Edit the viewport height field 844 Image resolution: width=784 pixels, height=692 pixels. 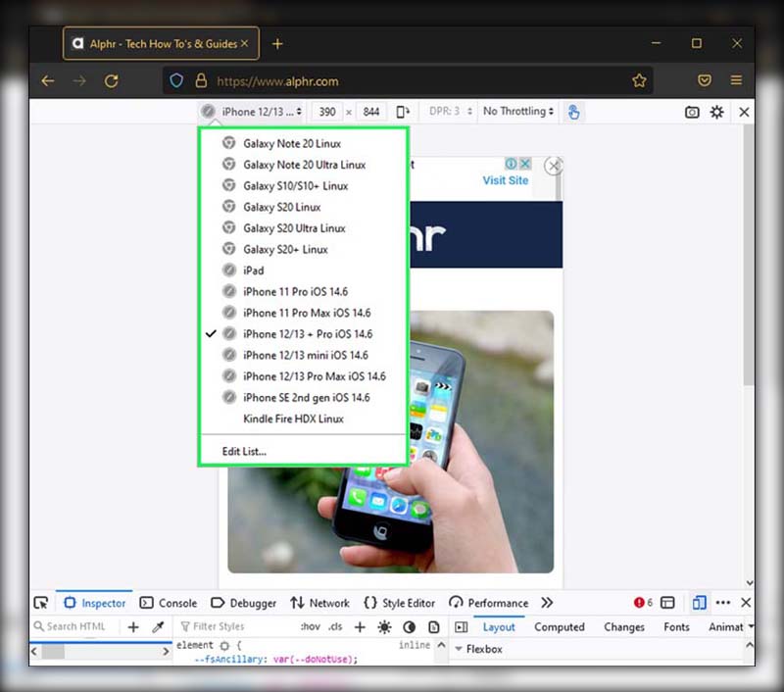tap(371, 112)
